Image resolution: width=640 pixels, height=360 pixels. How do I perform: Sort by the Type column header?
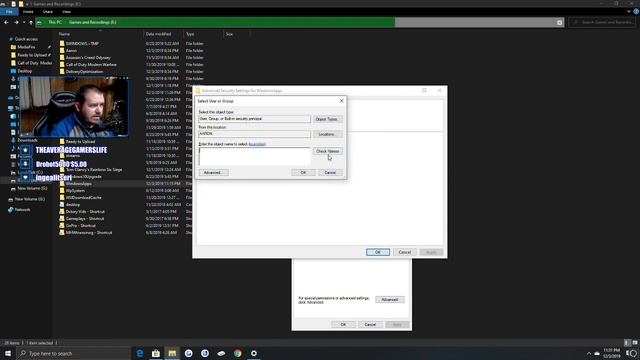point(190,34)
